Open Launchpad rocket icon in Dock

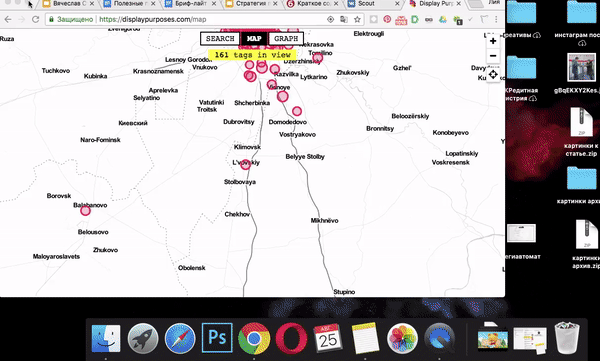143,338
